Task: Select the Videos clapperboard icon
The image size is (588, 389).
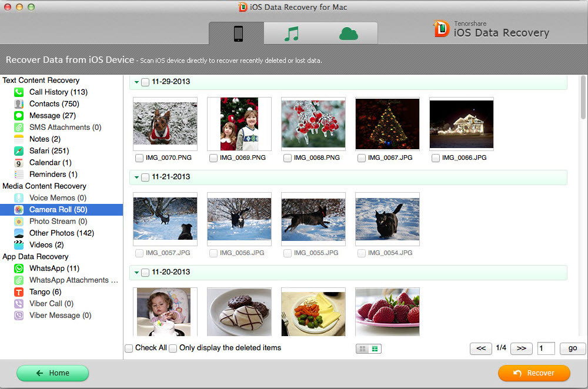Action: pyautogui.click(x=19, y=245)
